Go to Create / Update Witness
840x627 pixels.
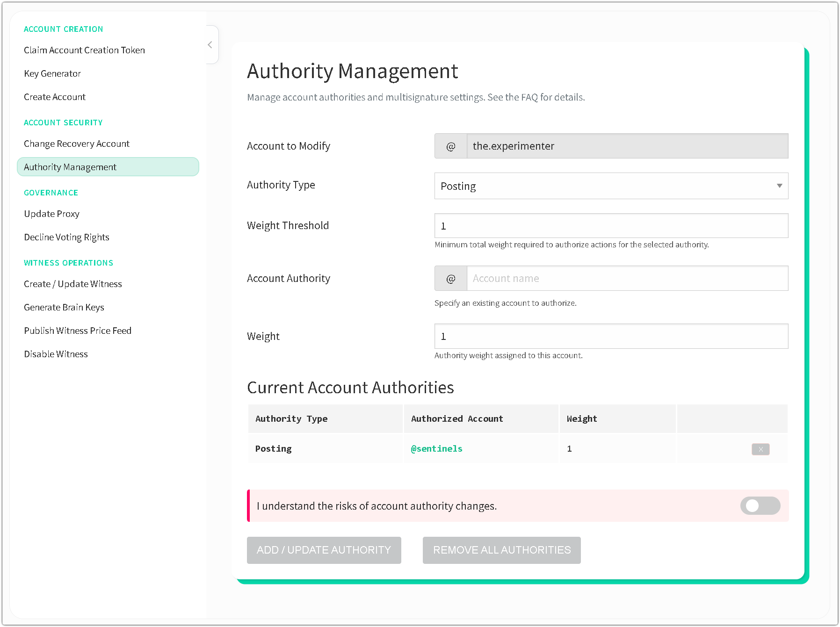pos(73,284)
